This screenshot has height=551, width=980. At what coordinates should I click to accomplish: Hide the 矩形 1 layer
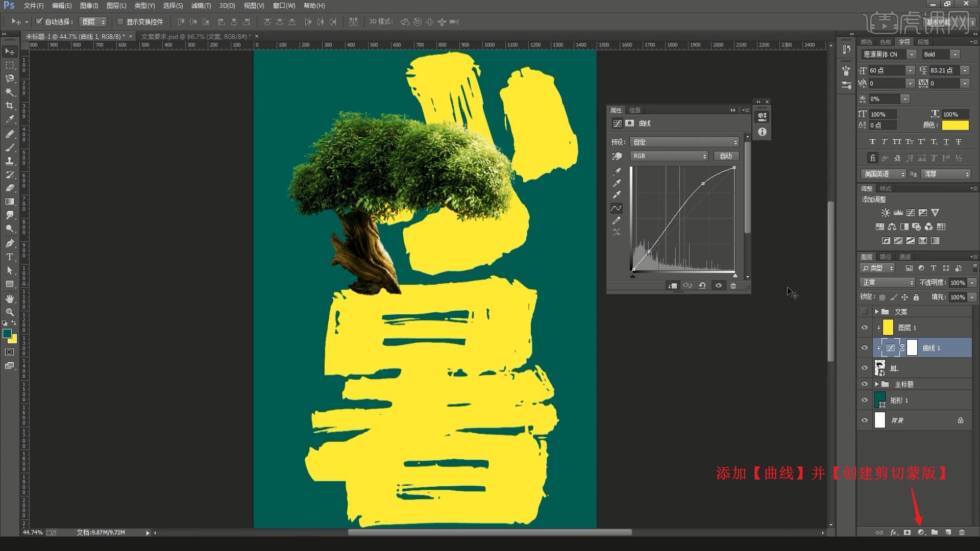point(864,400)
